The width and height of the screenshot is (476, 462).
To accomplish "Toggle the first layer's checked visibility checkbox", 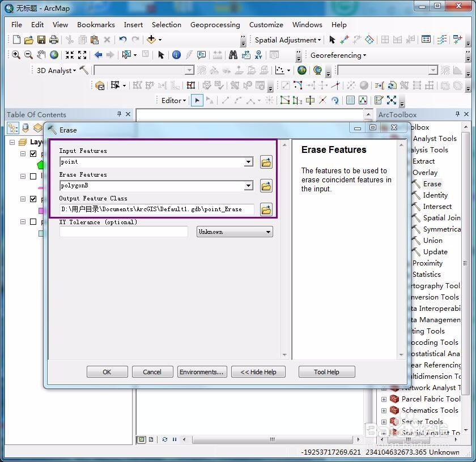I will 33,154.
